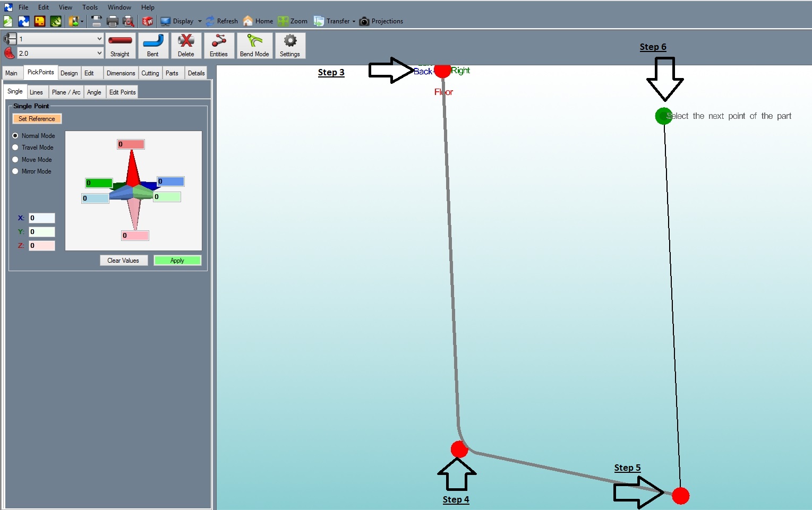812x510 pixels.
Task: Click the Entities tool
Action: click(218, 46)
